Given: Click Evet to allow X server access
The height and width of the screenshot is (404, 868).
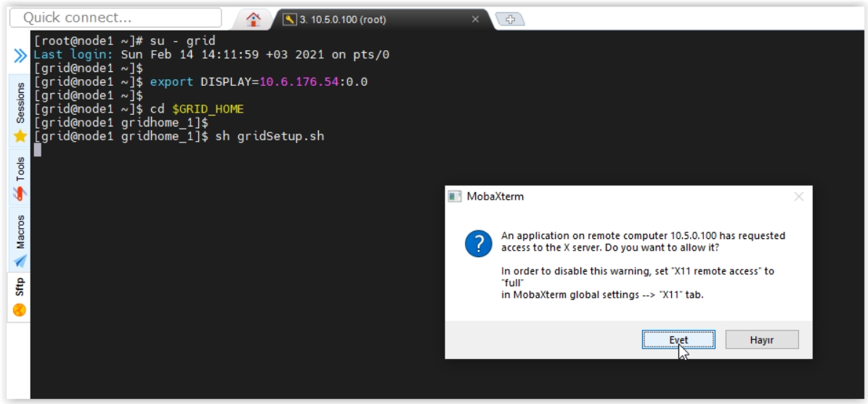Looking at the screenshot, I should coord(678,340).
